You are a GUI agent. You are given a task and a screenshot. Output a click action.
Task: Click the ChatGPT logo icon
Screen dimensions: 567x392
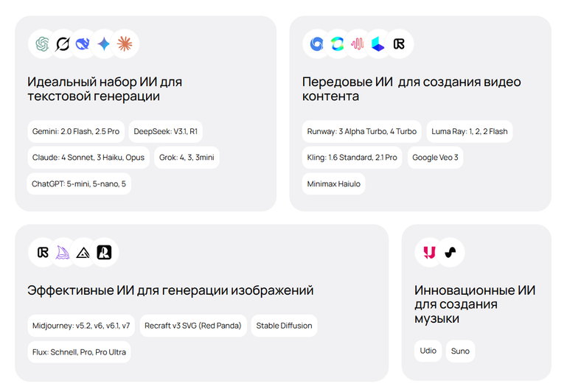(x=42, y=44)
